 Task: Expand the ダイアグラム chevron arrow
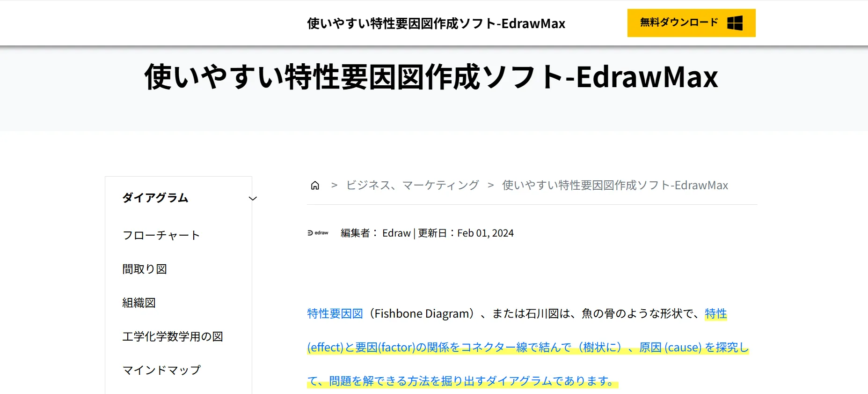tap(253, 199)
